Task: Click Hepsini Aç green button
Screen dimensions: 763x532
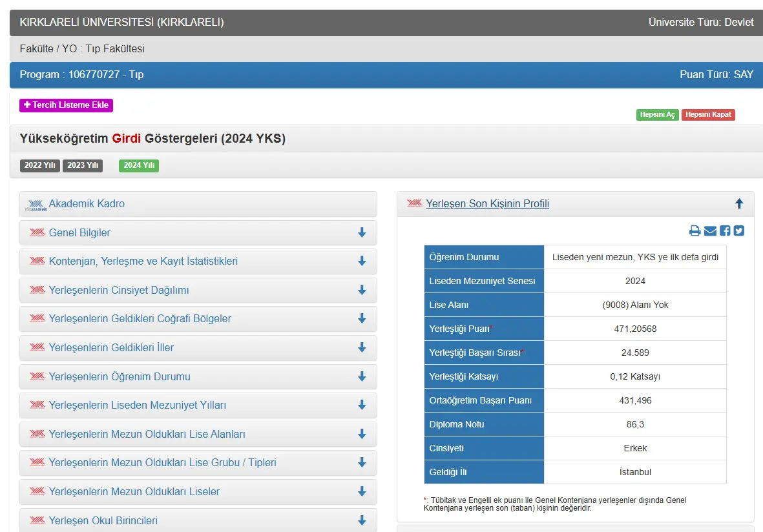Action: [x=658, y=115]
